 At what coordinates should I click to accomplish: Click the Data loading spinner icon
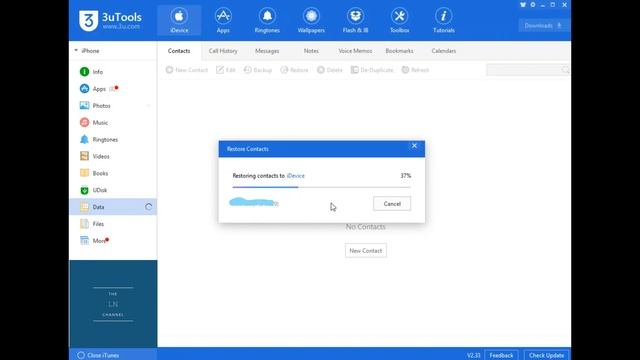click(149, 207)
